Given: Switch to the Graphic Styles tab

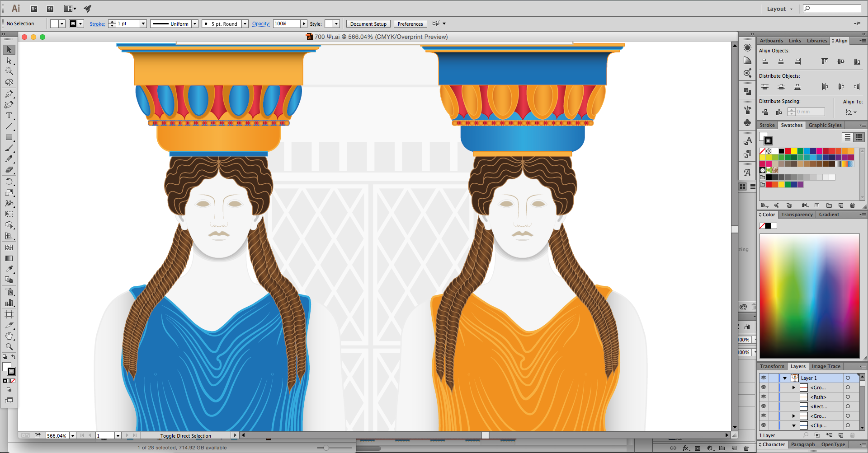Looking at the screenshot, I should 825,125.
